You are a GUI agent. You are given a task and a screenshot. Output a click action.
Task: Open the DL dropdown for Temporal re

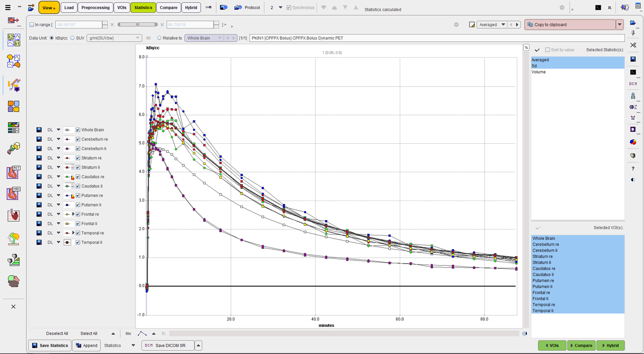[x=58, y=233]
